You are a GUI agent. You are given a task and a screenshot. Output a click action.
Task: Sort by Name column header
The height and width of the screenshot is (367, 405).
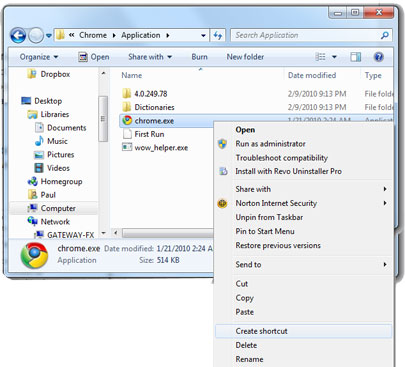tap(132, 75)
